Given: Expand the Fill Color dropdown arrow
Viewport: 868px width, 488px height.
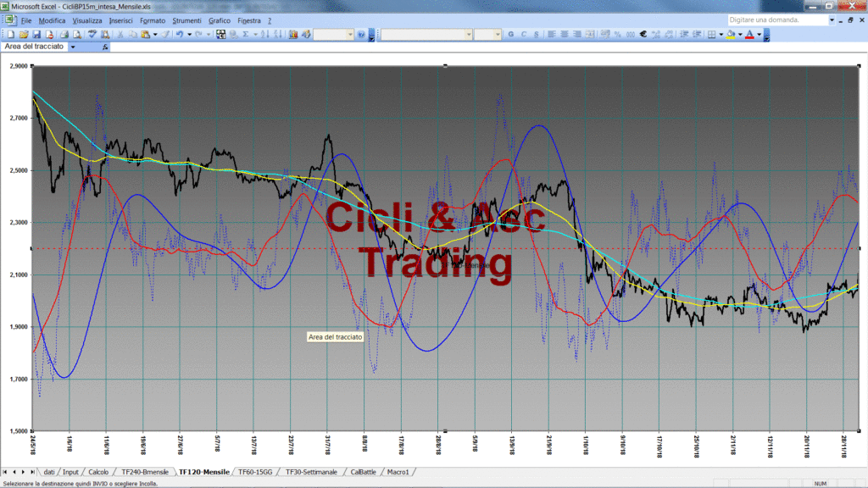Looking at the screenshot, I should (x=740, y=34).
